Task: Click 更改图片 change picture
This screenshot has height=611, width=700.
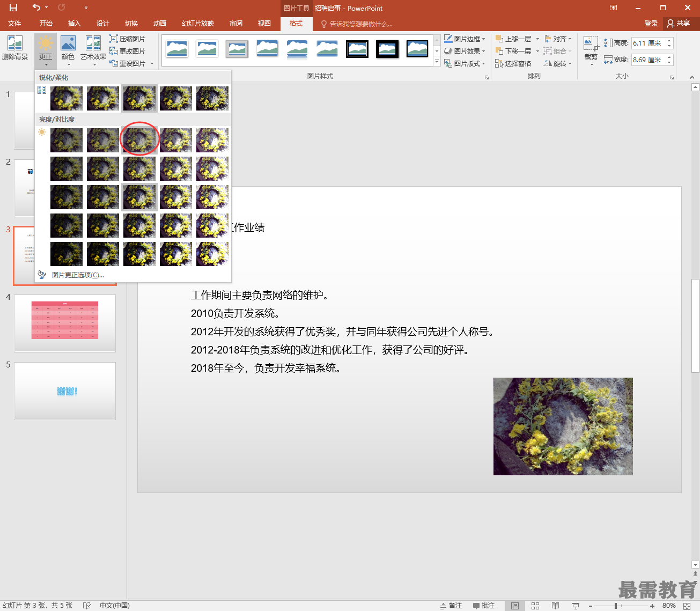Action: coord(128,51)
